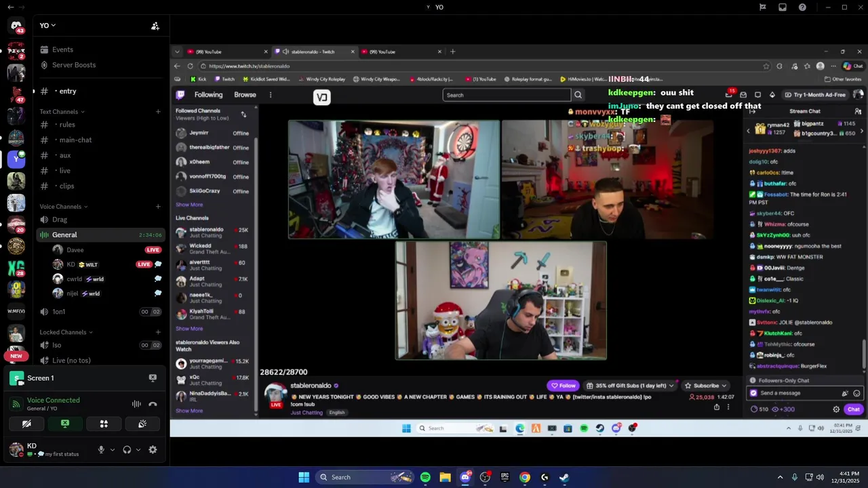Open Steam from the Windows taskbar
The height and width of the screenshot is (488, 868).
564,477
